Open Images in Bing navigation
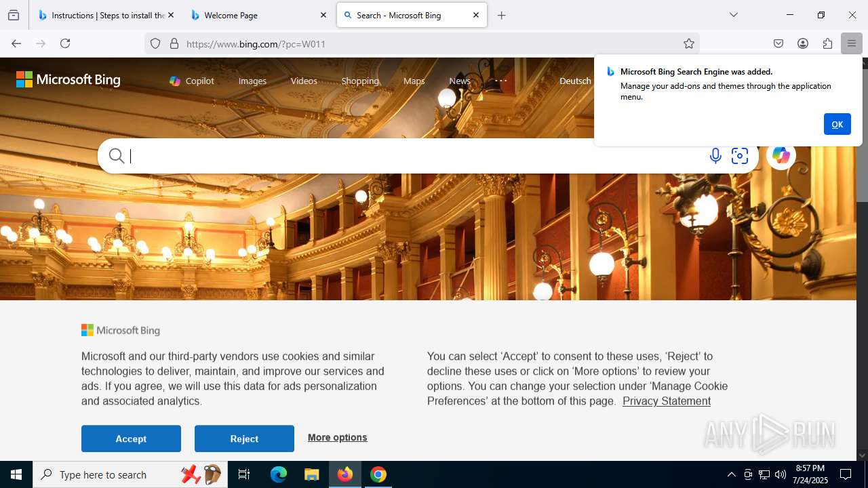Viewport: 868px width, 488px height. [252, 81]
